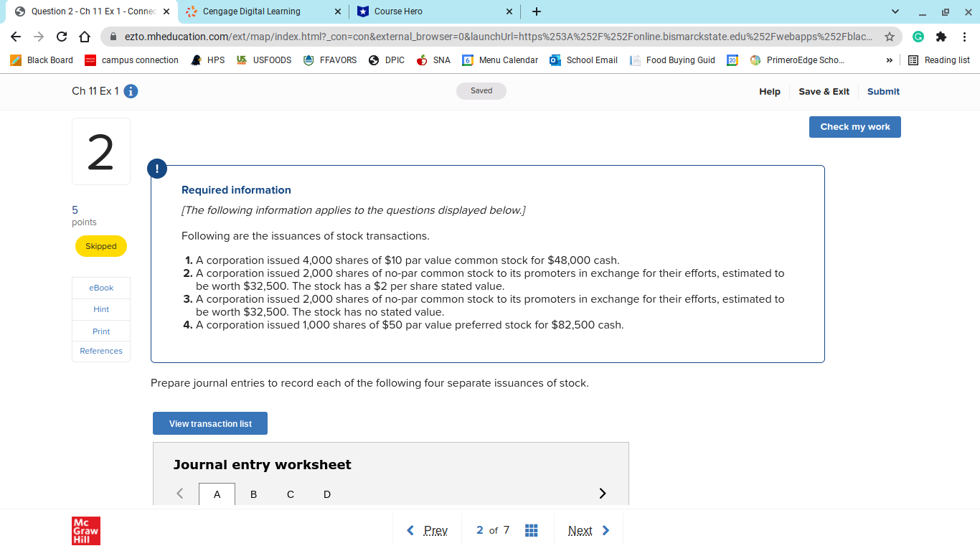The image size is (980, 551).
Task: Open the References resource
Action: coord(101,351)
